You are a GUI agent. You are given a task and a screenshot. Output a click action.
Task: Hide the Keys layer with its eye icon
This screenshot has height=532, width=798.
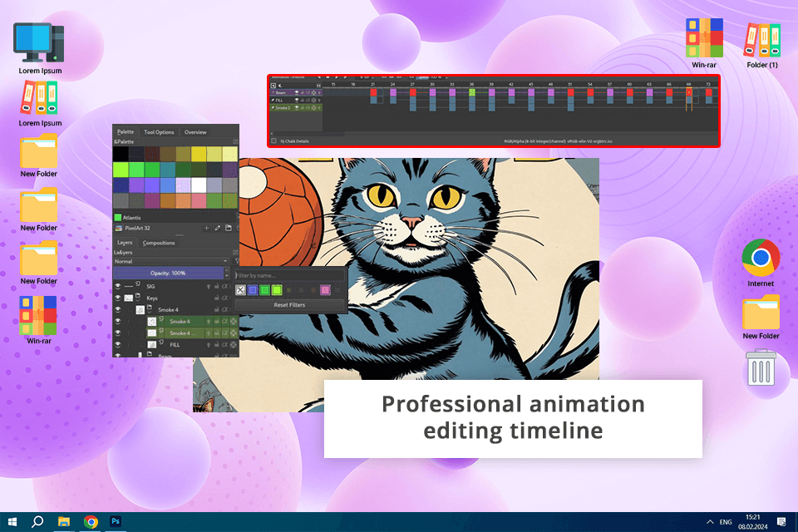[x=117, y=298]
